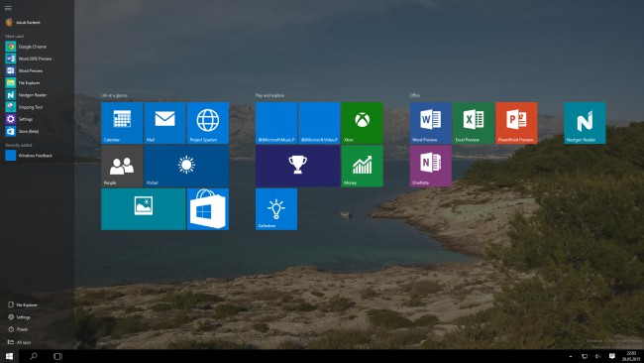
Task: Open the volume control tray icon
Action: pos(598,356)
